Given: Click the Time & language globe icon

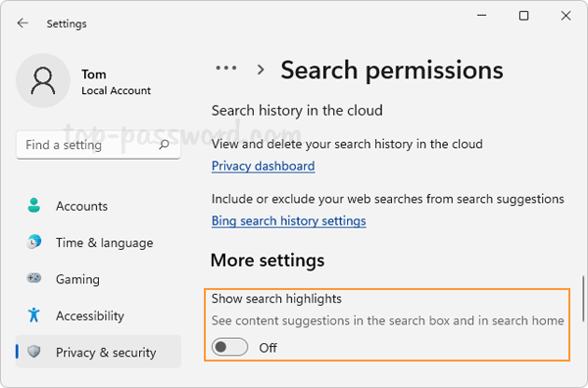Looking at the screenshot, I should point(34,242).
